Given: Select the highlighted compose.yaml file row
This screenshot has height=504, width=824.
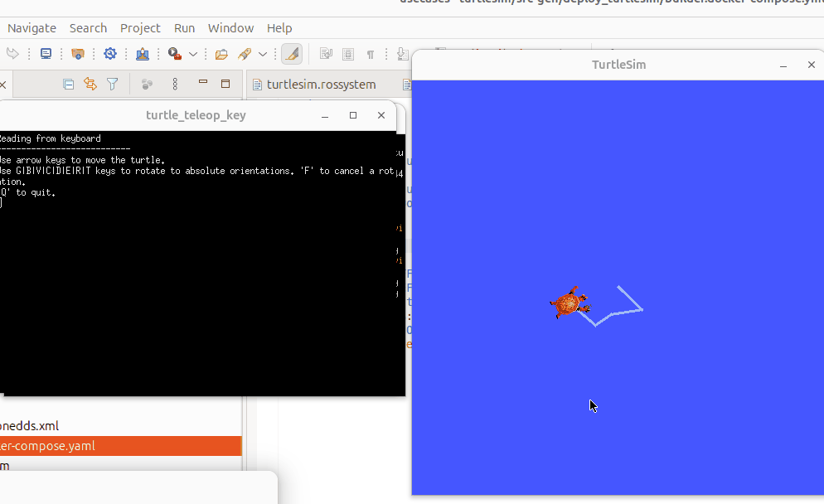Looking at the screenshot, I should [x=121, y=446].
